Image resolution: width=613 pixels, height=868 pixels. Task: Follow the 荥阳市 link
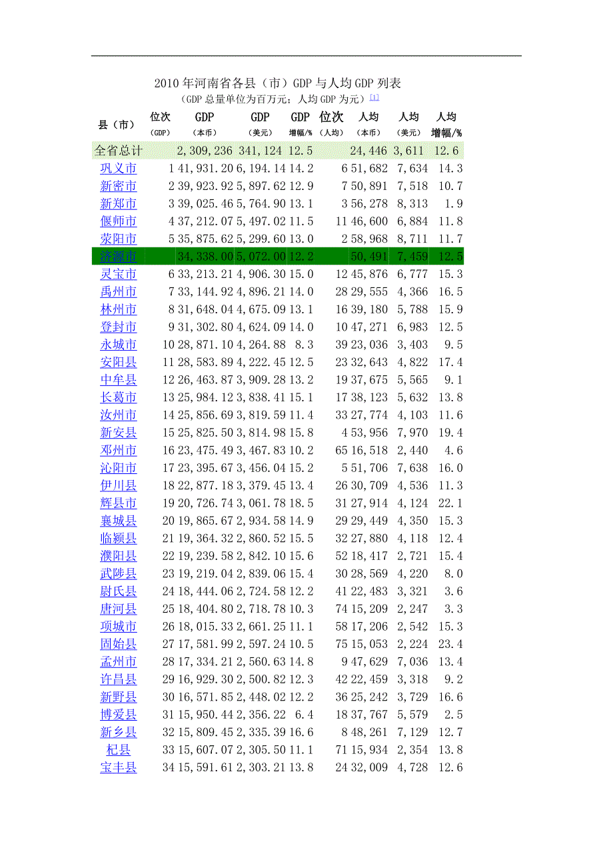click(x=118, y=239)
